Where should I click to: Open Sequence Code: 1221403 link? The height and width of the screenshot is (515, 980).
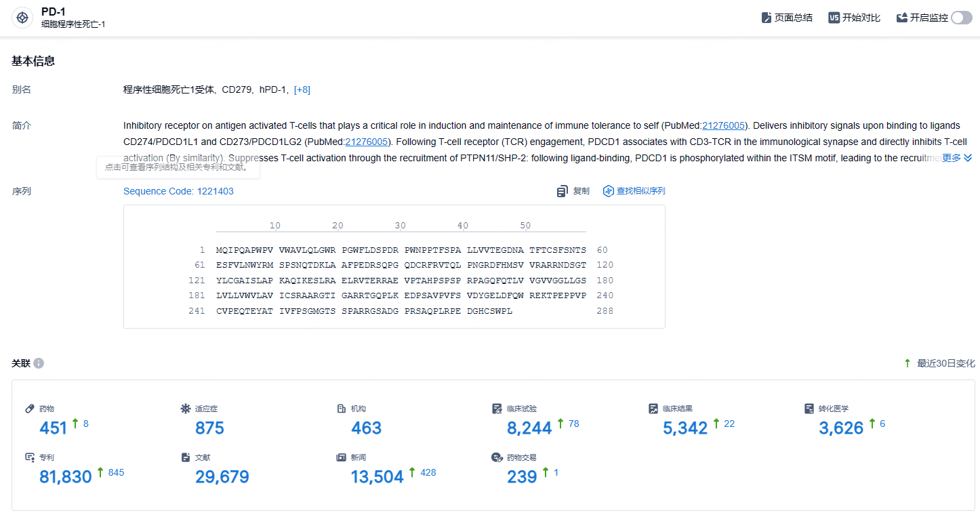coord(178,191)
